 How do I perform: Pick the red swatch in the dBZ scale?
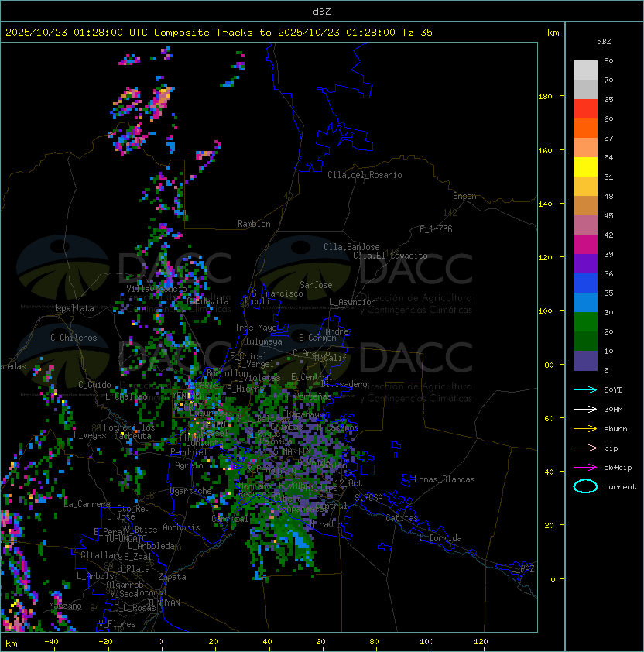click(x=585, y=109)
